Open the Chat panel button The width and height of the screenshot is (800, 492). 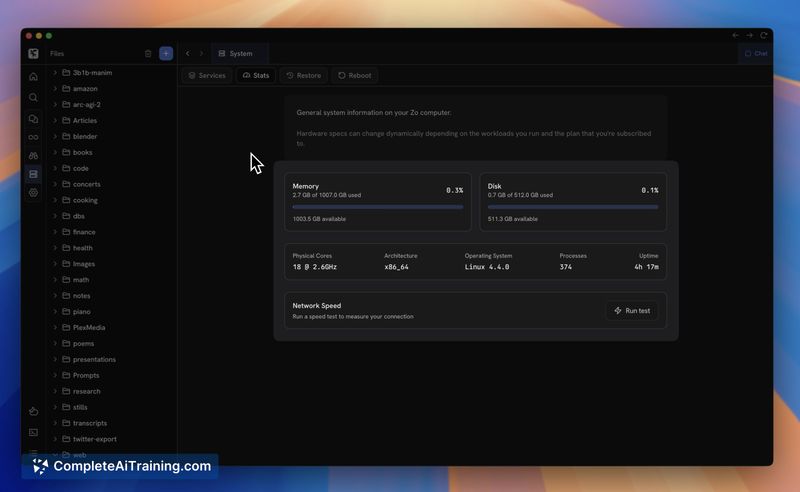click(x=756, y=54)
